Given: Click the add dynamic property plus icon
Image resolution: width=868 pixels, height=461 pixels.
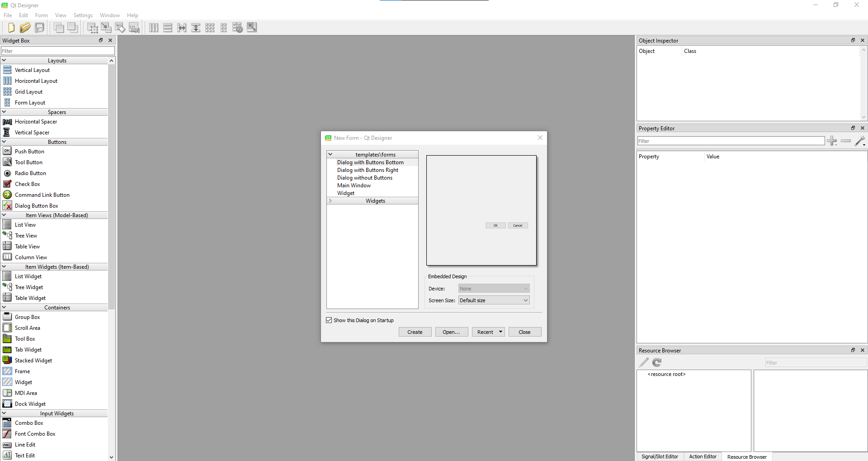Looking at the screenshot, I should pos(832,141).
